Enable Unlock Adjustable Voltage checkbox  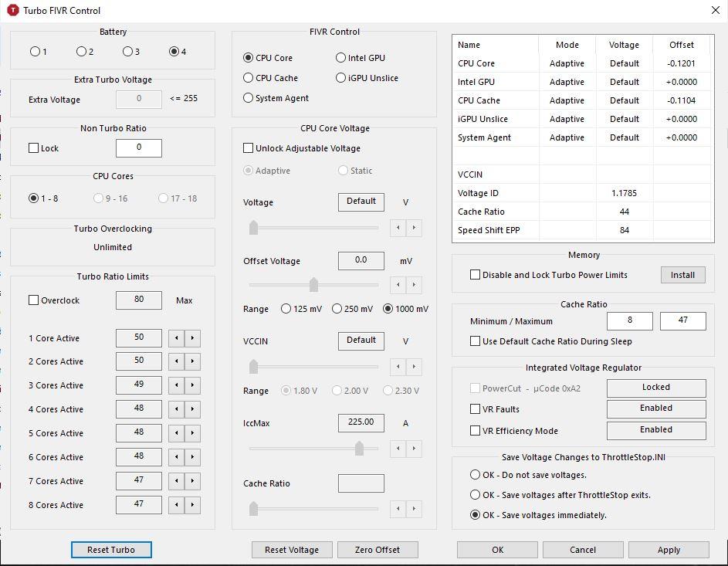[249, 148]
